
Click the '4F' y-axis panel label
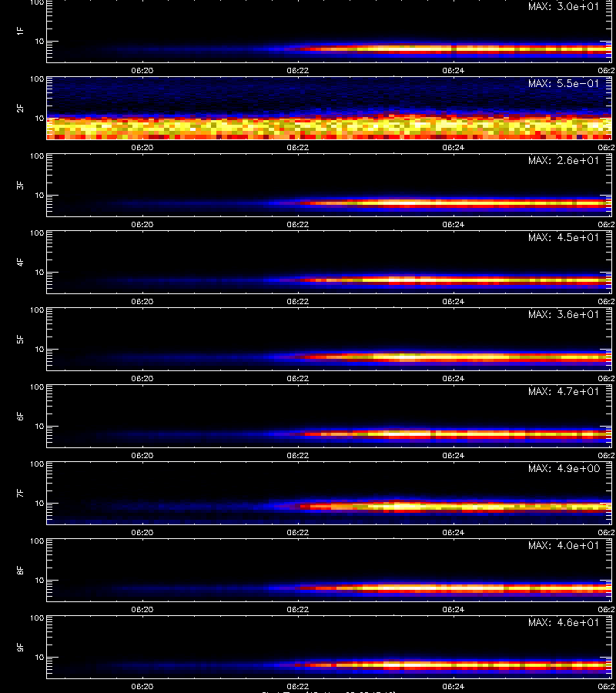click(20, 262)
